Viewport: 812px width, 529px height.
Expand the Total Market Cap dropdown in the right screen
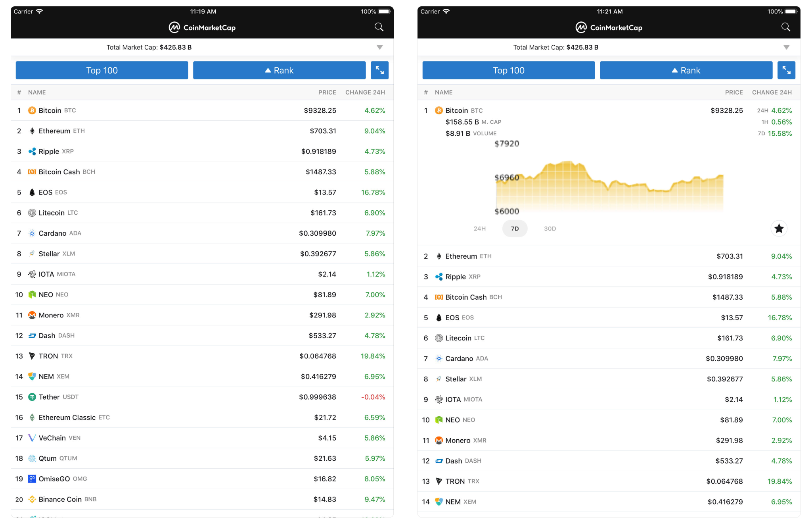pyautogui.click(x=786, y=47)
